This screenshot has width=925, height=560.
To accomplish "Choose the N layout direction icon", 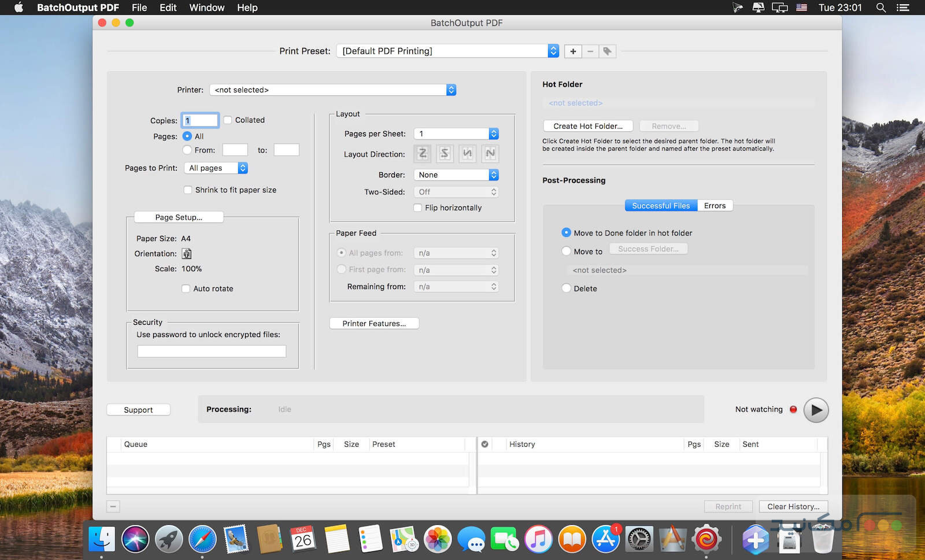I will pyautogui.click(x=490, y=153).
